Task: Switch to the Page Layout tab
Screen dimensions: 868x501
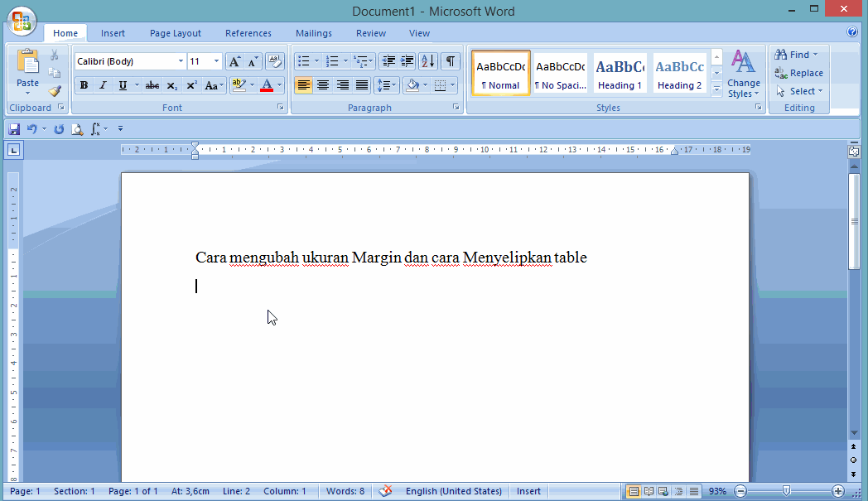Action: [x=175, y=33]
